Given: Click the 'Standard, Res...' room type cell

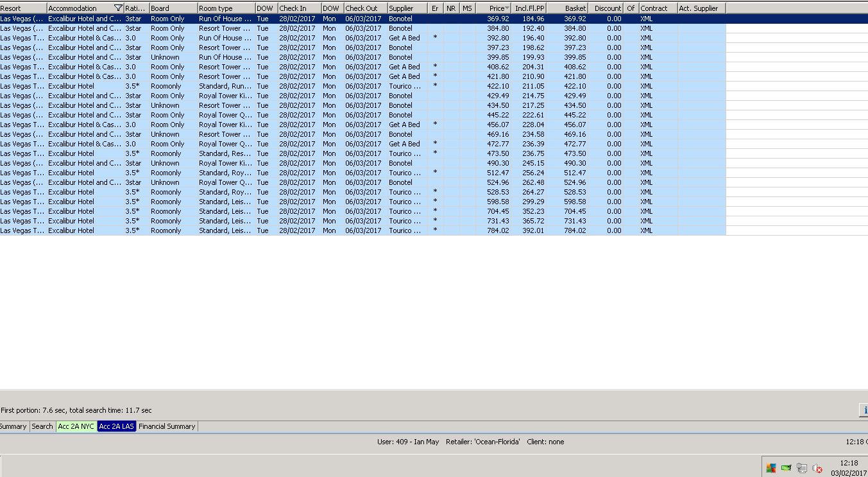Looking at the screenshot, I should tap(226, 153).
